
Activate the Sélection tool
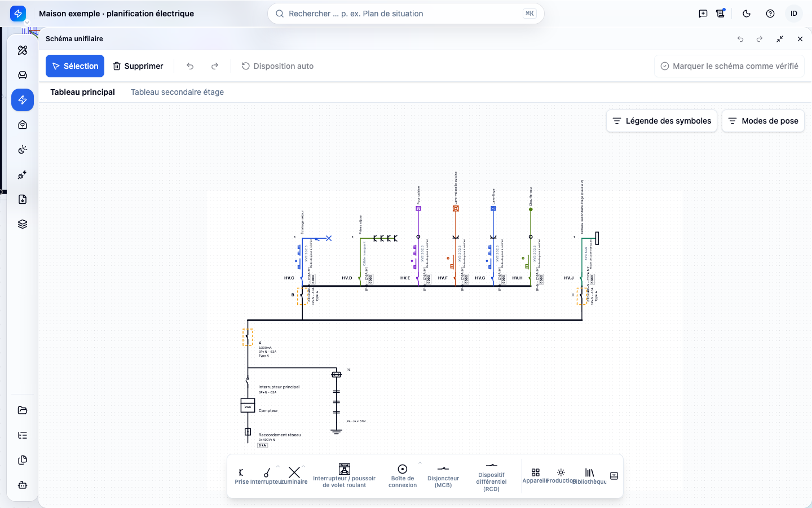click(75, 66)
